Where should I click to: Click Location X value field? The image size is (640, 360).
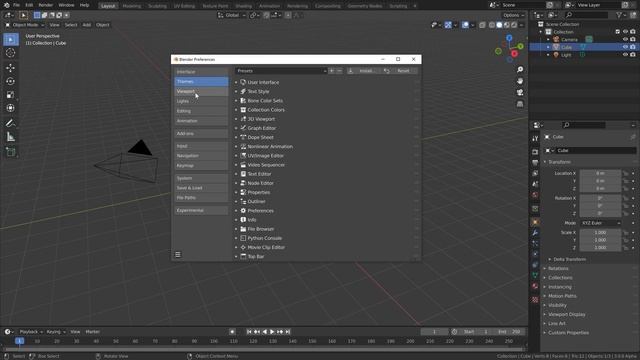click(x=600, y=173)
